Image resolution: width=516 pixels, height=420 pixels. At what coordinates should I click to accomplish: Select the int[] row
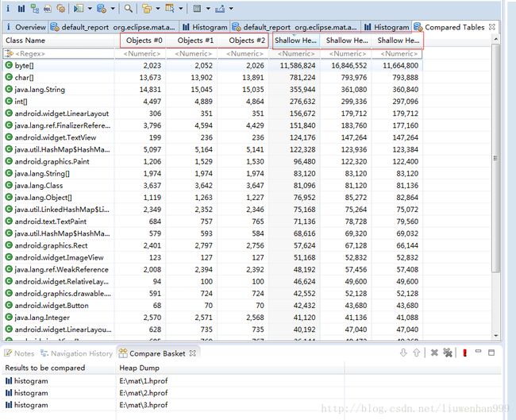click(213, 102)
